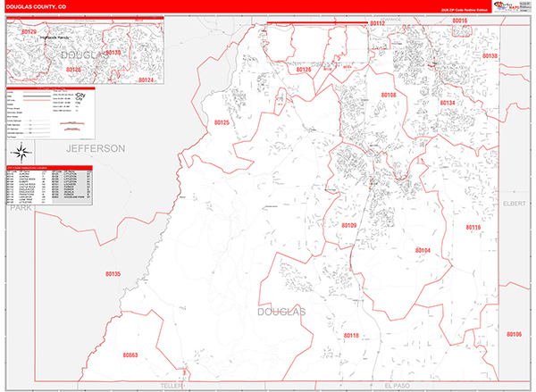The width and height of the screenshot is (536, 392).
Task: Click the DOUGLAS county label on main map
Action: tap(281, 312)
